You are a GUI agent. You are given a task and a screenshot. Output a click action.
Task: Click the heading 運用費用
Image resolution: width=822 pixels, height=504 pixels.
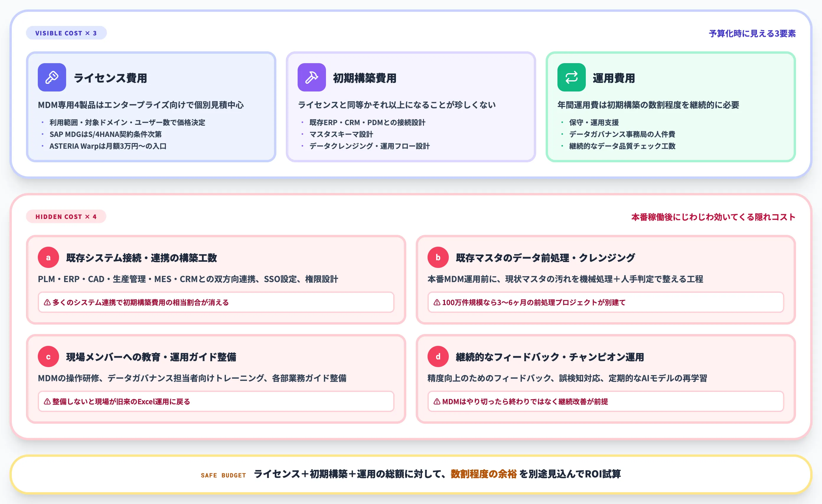(614, 78)
